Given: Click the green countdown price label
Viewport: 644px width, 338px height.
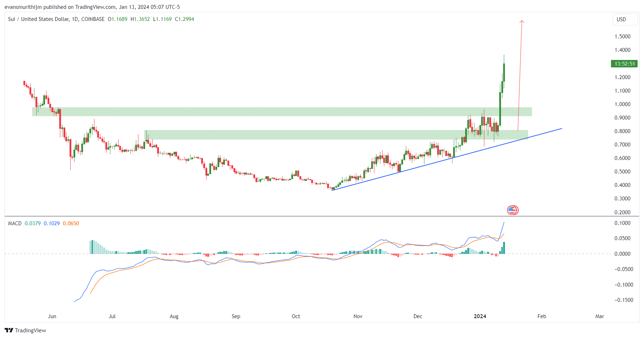Looking at the screenshot, I should tap(624, 64).
